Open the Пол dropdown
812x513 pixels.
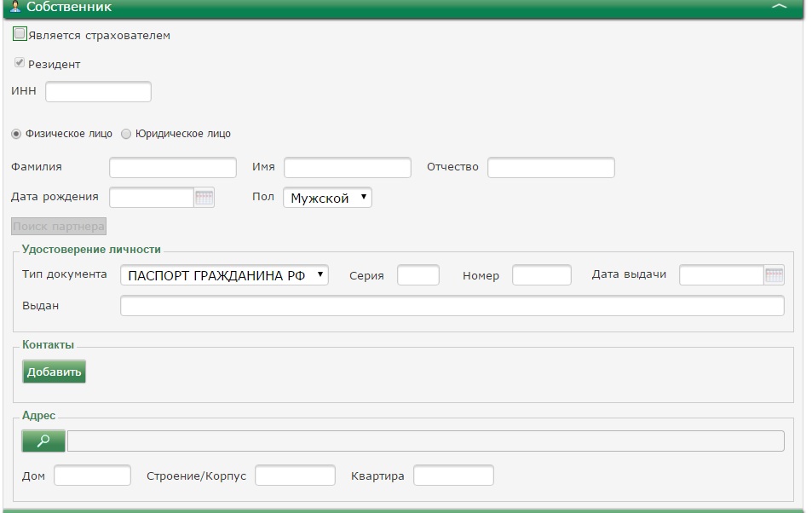click(327, 198)
